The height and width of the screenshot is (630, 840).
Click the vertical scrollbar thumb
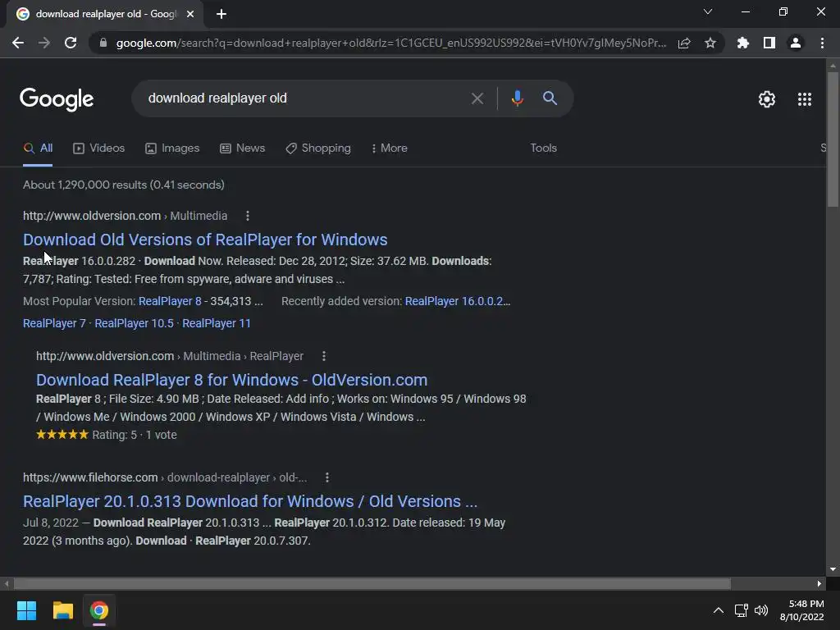(833, 139)
